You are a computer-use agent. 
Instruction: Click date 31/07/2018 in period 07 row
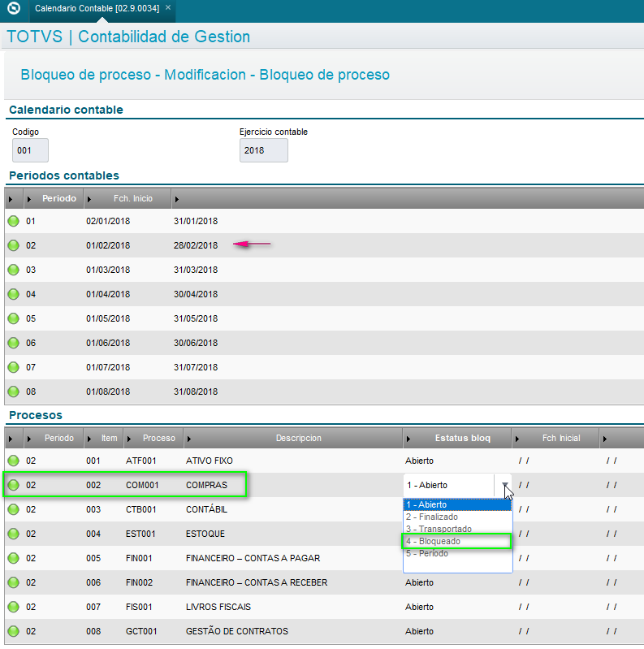196,367
